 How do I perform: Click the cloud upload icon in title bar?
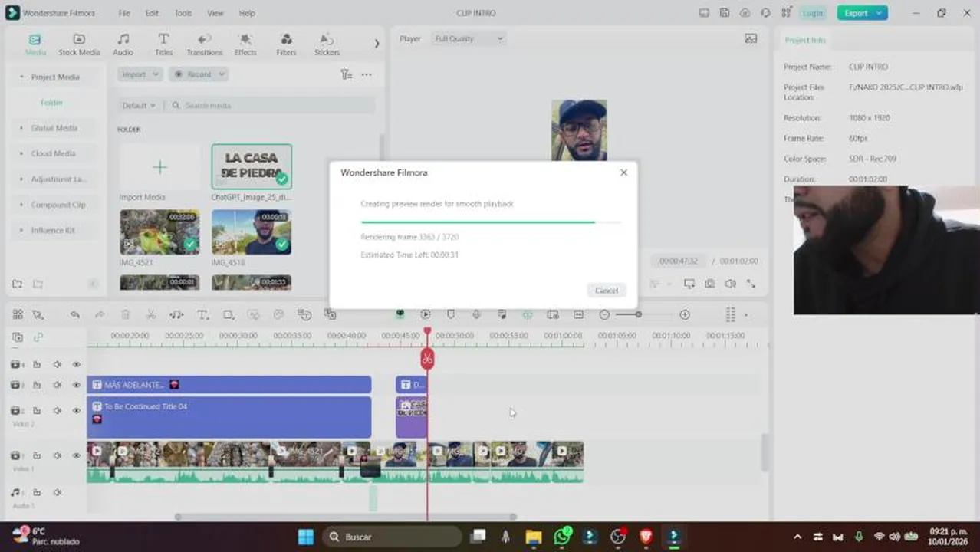click(745, 13)
